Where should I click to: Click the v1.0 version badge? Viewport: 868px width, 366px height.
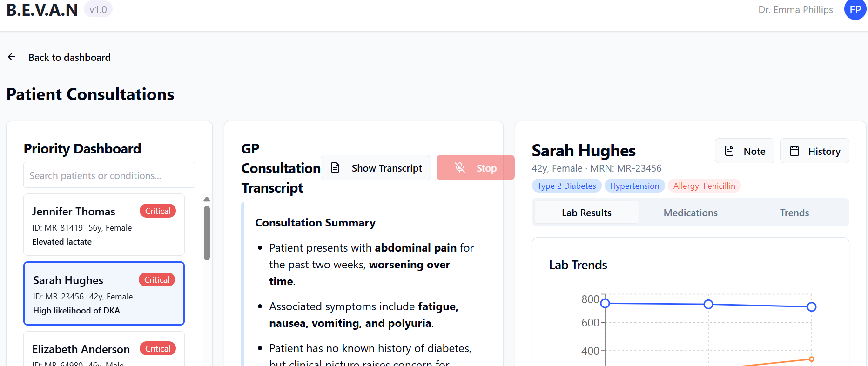coord(98,9)
